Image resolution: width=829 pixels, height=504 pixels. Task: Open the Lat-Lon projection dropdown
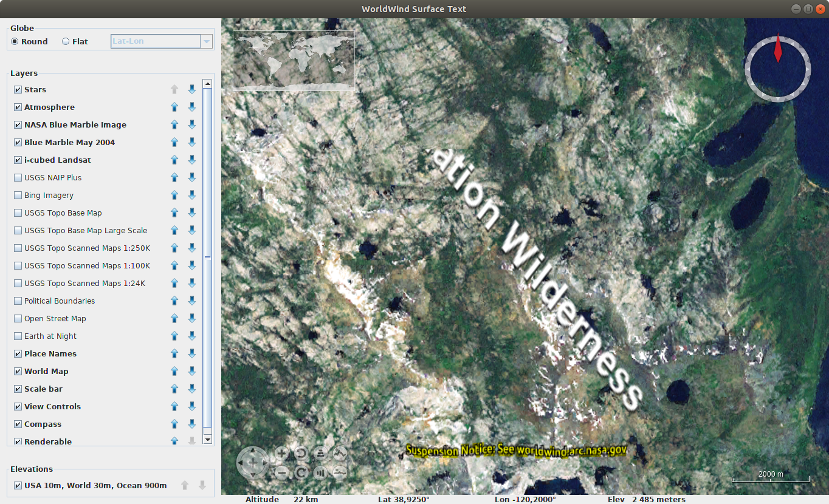(x=207, y=41)
